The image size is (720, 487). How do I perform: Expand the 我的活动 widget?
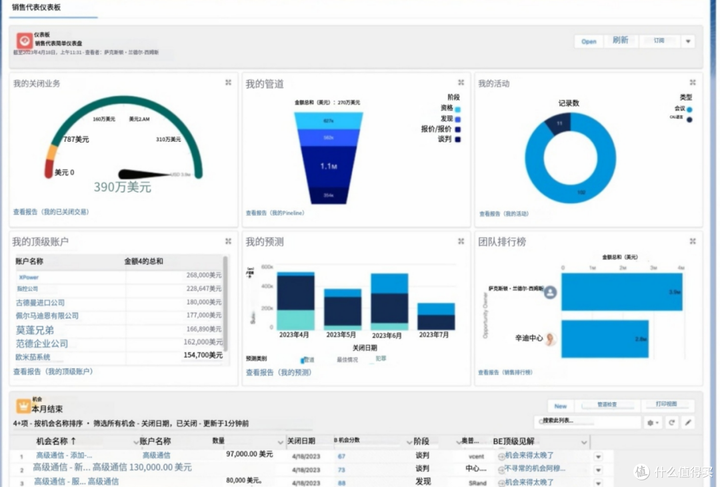tap(693, 83)
